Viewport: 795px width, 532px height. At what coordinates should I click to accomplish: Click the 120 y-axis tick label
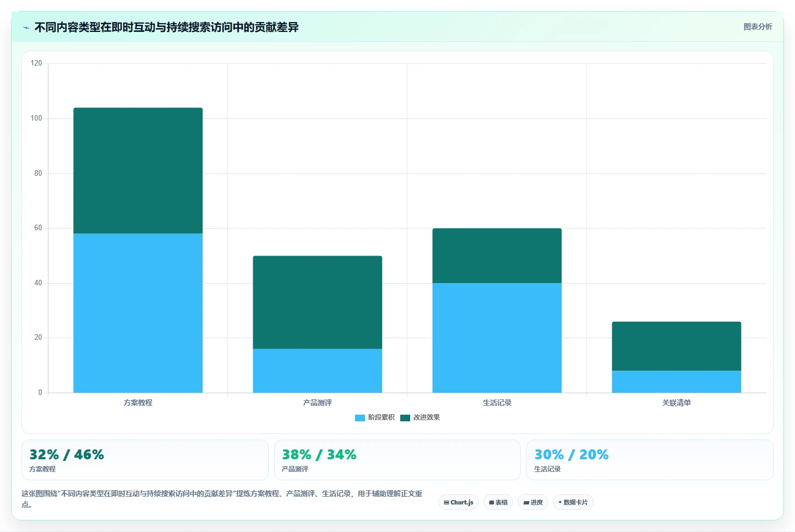pos(36,63)
